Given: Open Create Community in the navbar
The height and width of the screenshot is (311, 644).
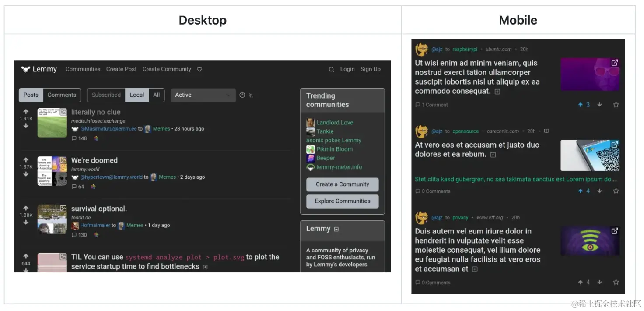Looking at the screenshot, I should coord(167,69).
